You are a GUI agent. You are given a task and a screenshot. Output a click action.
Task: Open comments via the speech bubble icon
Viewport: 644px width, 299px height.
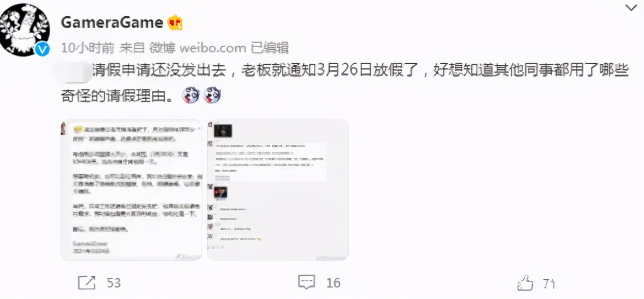307,282
